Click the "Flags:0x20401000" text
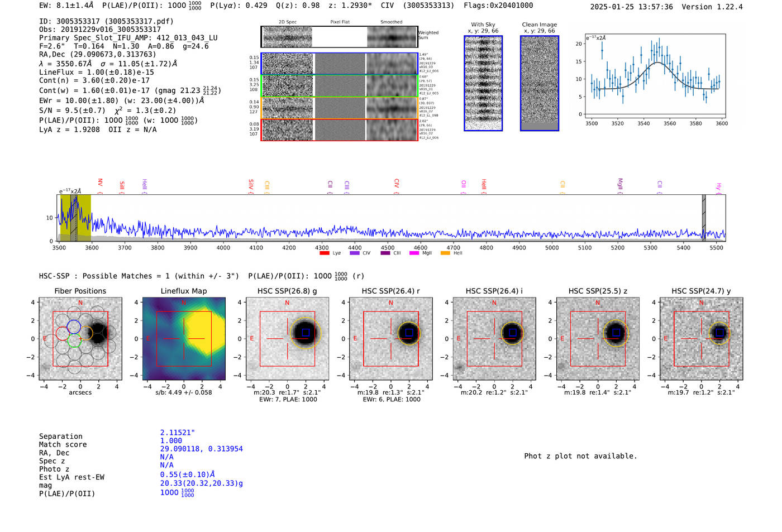This screenshot has width=782, height=532. (x=498, y=6)
